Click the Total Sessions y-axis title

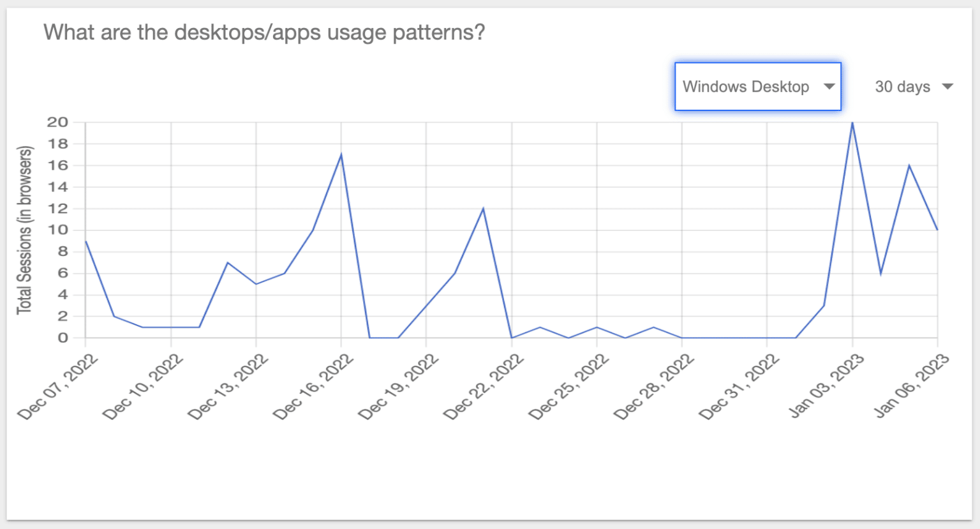(24, 230)
